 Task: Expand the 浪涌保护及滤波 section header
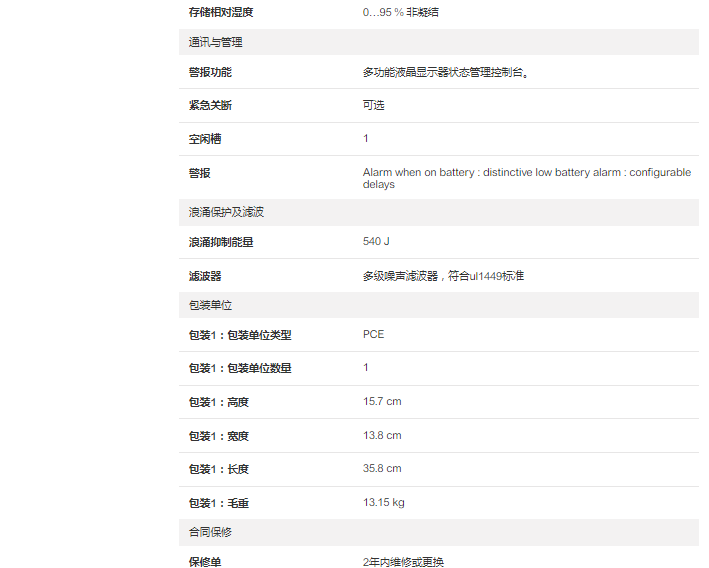[226, 212]
